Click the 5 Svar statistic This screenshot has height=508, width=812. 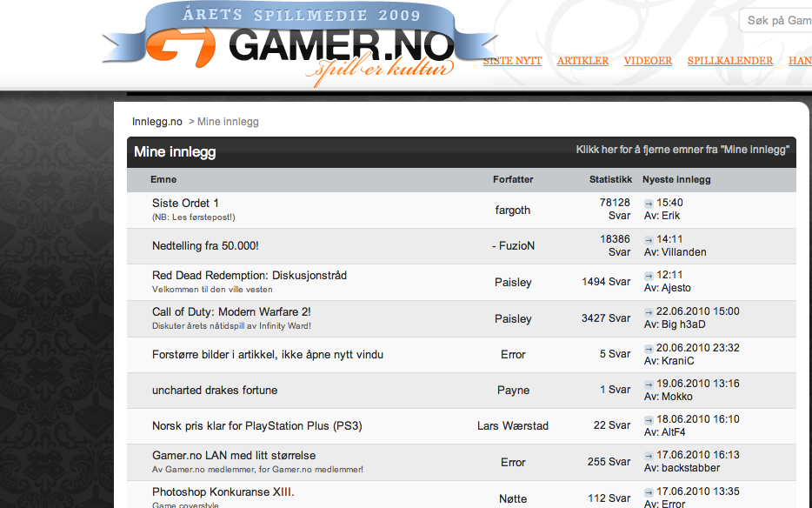pos(616,354)
